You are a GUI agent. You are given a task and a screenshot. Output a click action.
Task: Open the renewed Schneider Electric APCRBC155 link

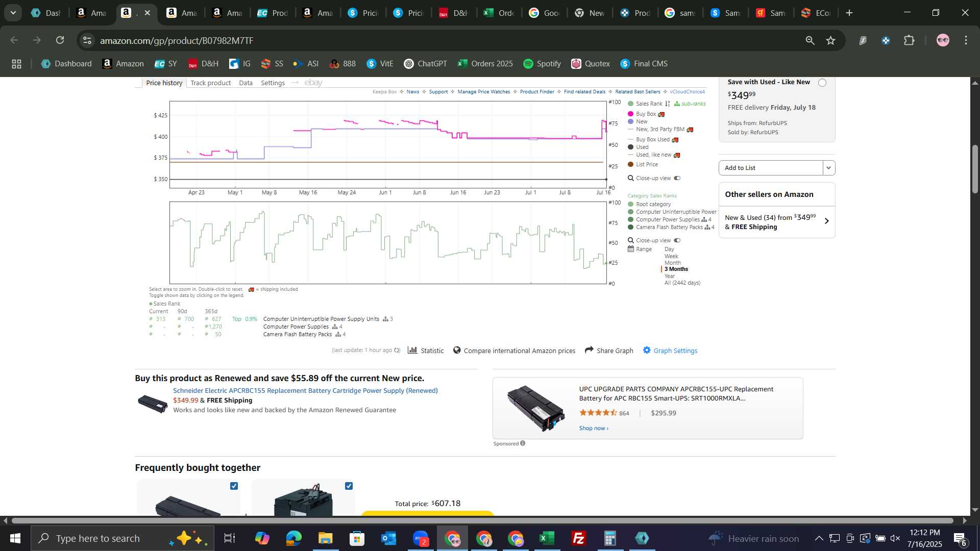pos(305,390)
